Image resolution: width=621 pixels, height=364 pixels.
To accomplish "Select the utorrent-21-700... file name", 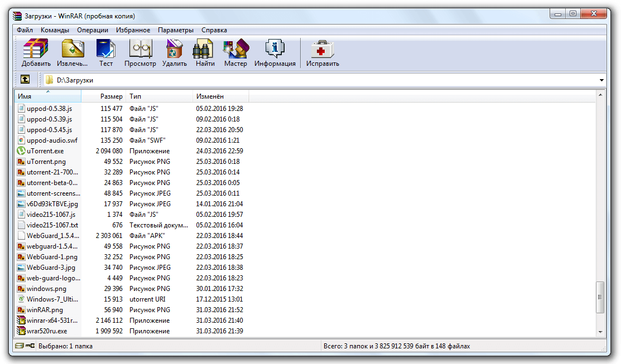I will 52,172.
